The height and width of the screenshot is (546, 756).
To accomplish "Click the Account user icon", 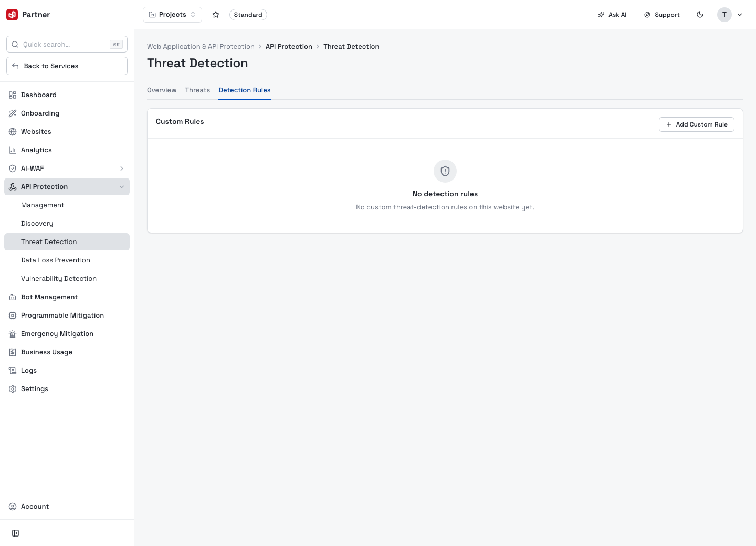I will tap(13, 507).
